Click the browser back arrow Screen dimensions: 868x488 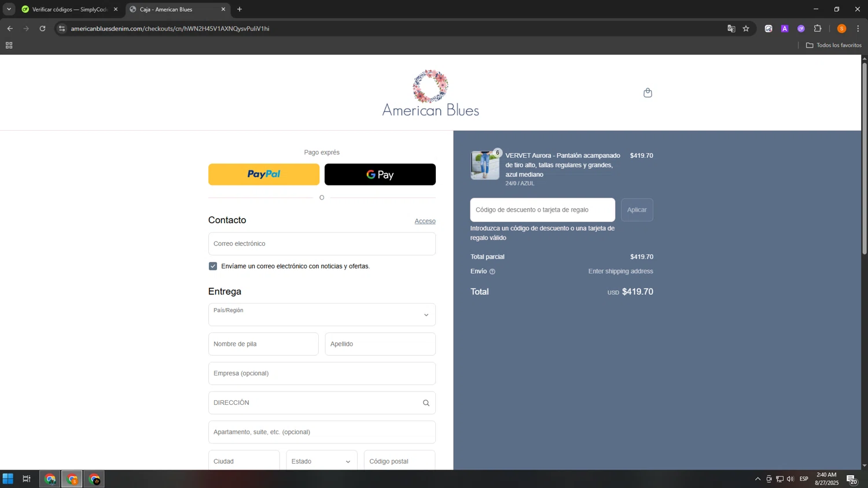(x=10, y=28)
